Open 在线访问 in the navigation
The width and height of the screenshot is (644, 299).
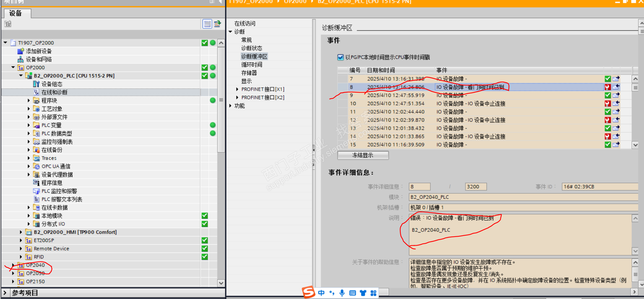[245, 23]
